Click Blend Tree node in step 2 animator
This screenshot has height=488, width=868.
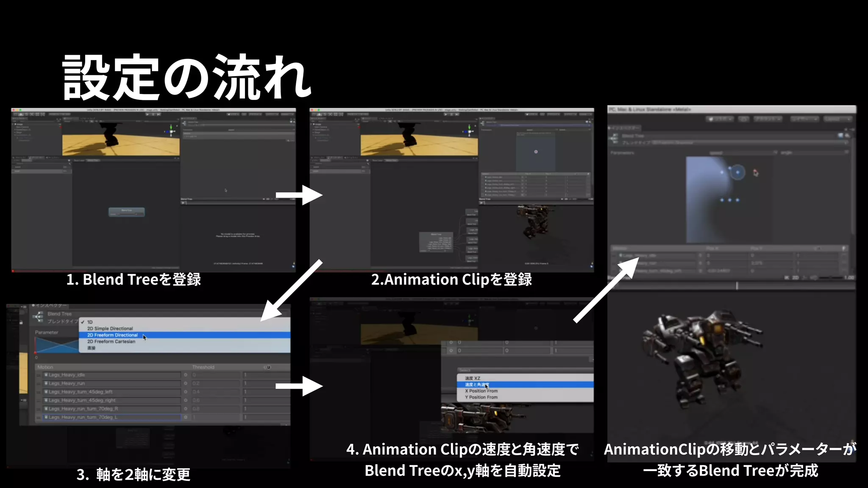(x=436, y=242)
